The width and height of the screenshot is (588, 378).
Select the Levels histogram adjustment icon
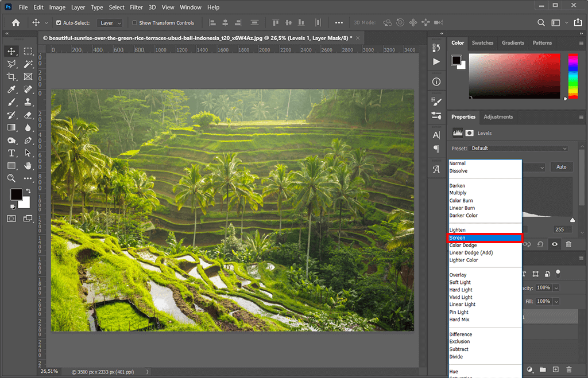458,133
